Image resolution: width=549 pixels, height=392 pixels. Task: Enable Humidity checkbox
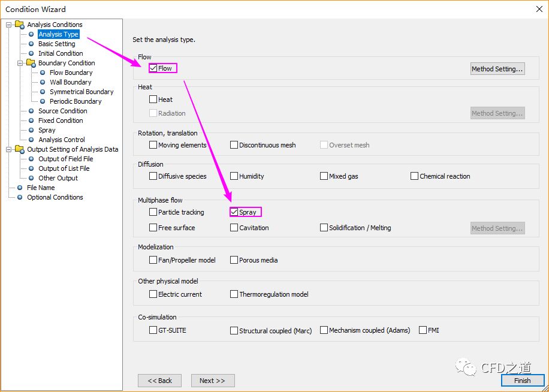[x=234, y=176]
